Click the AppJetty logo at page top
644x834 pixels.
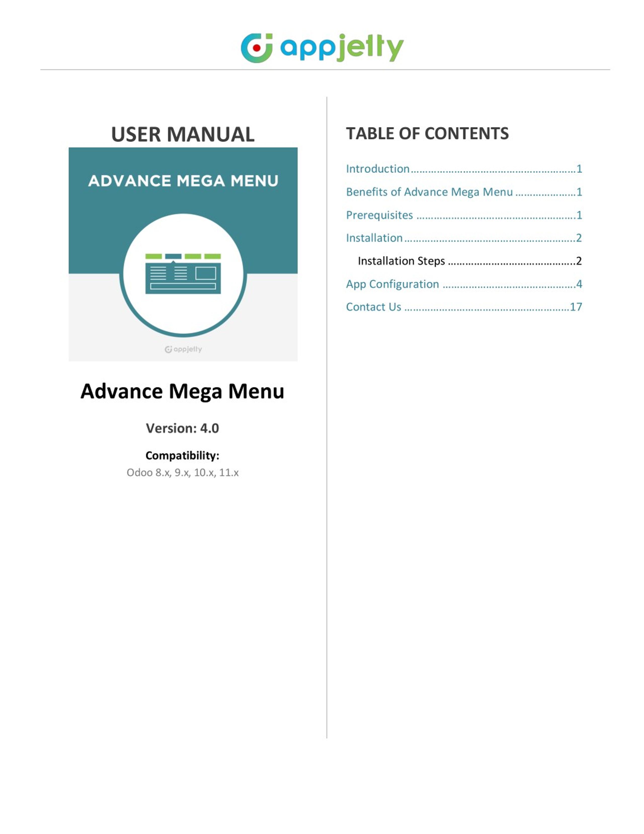click(x=322, y=48)
